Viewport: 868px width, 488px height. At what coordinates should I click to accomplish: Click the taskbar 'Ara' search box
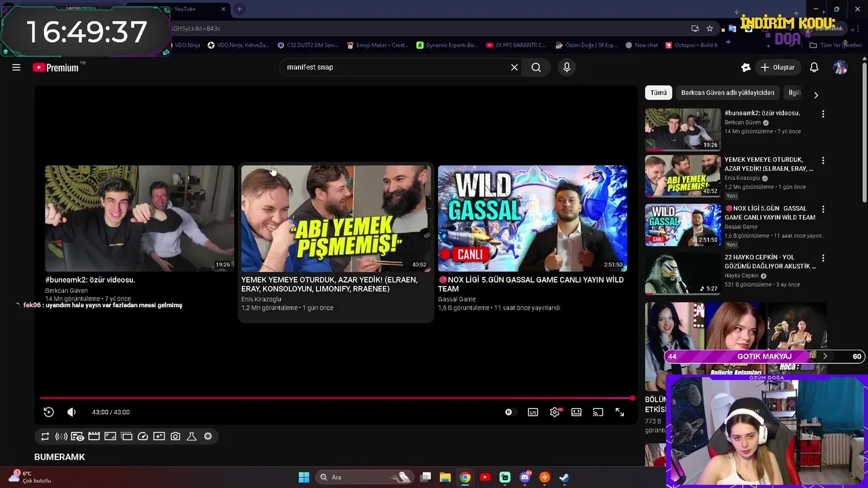[365, 477]
